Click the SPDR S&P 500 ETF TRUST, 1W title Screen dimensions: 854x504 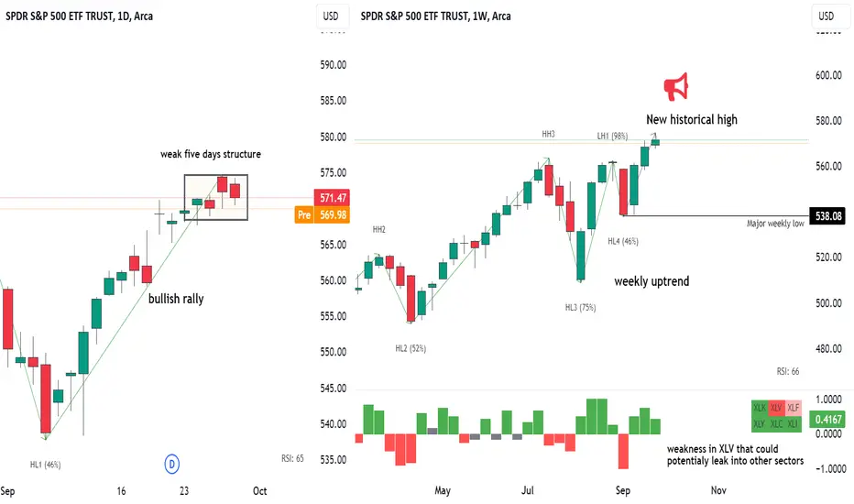coord(436,16)
